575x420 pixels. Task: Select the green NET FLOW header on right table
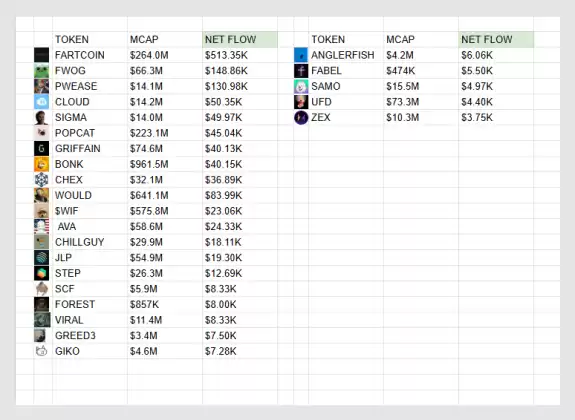coord(496,40)
